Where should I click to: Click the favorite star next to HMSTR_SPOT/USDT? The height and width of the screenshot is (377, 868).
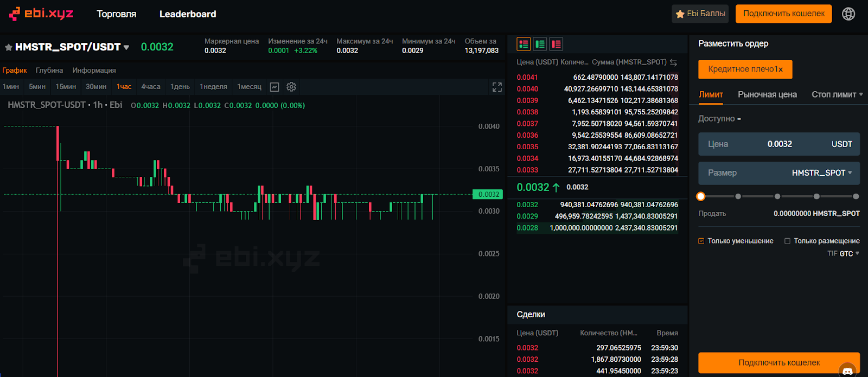click(x=9, y=47)
